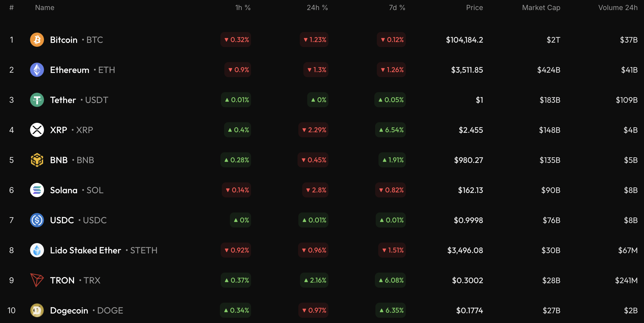This screenshot has height=323, width=644.
Task: Click the TRON logo icon
Action: (37, 280)
